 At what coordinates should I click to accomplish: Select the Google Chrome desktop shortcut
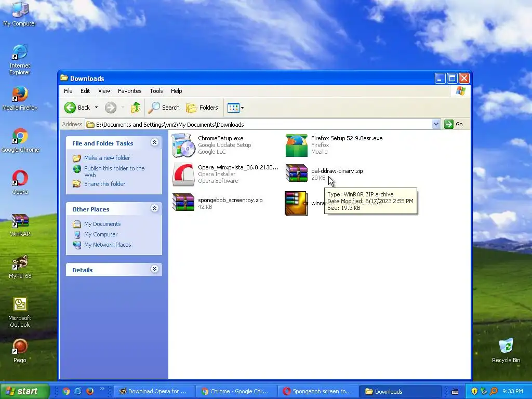pyautogui.click(x=20, y=140)
